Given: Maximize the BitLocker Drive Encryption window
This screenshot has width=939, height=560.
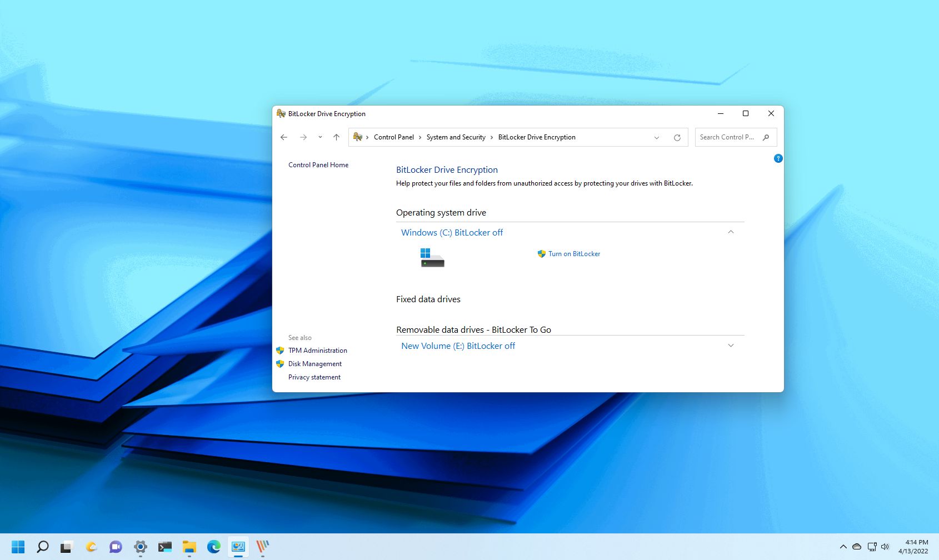Looking at the screenshot, I should pyautogui.click(x=746, y=113).
